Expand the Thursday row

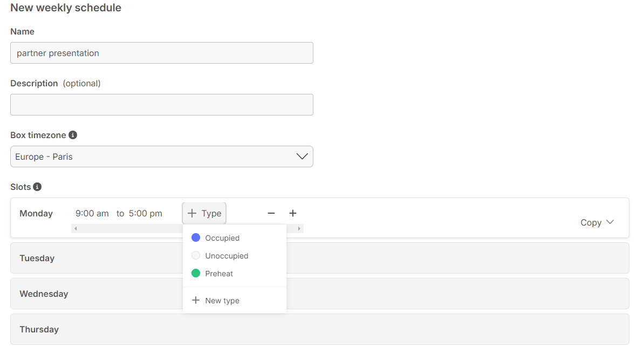tap(319, 329)
